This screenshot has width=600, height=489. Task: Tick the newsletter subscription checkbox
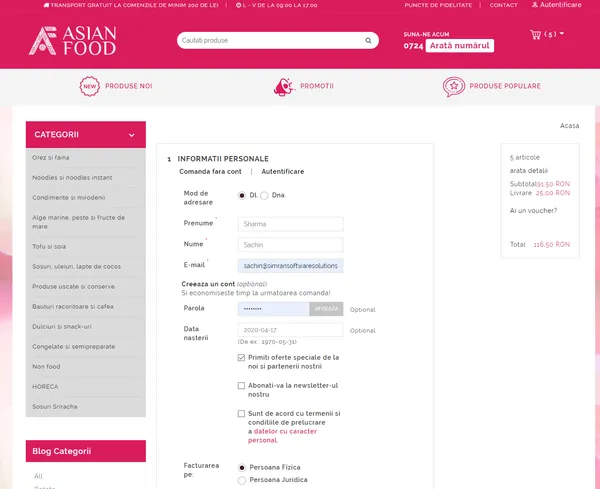(x=241, y=385)
